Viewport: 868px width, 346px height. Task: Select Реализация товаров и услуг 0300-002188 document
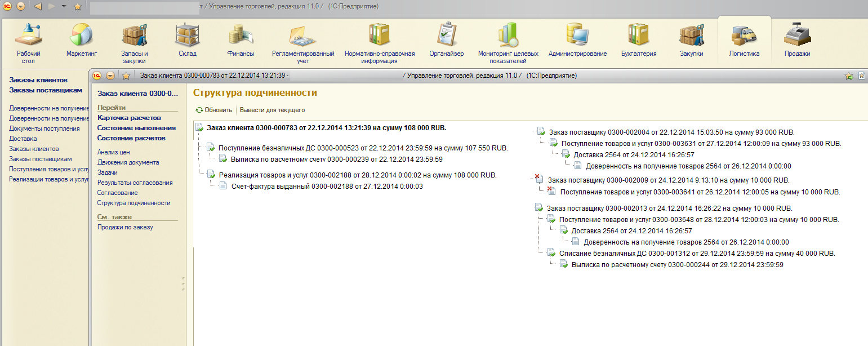tap(357, 175)
